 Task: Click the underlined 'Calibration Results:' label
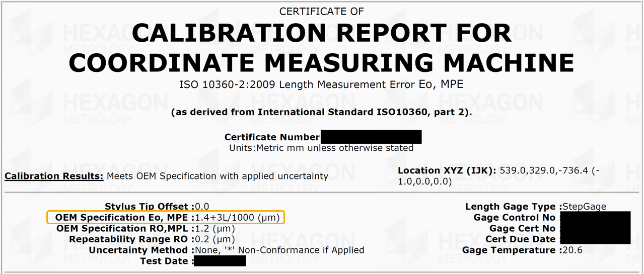(x=54, y=176)
